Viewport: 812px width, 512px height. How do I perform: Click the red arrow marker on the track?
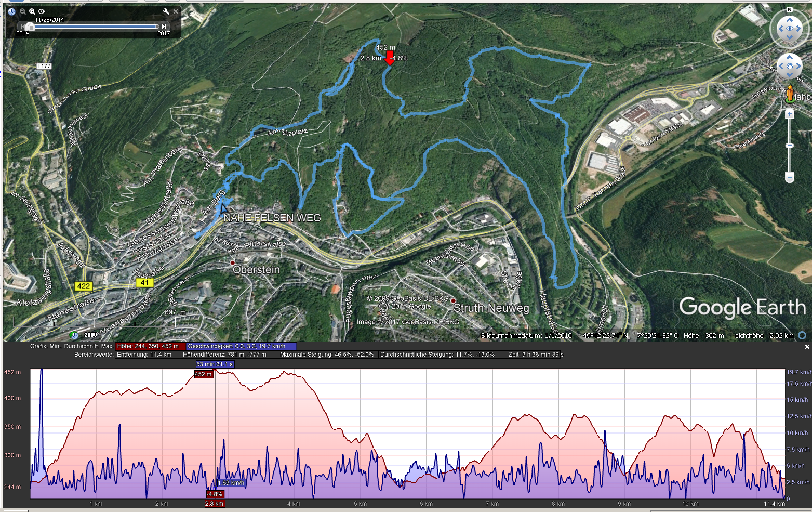click(x=389, y=58)
